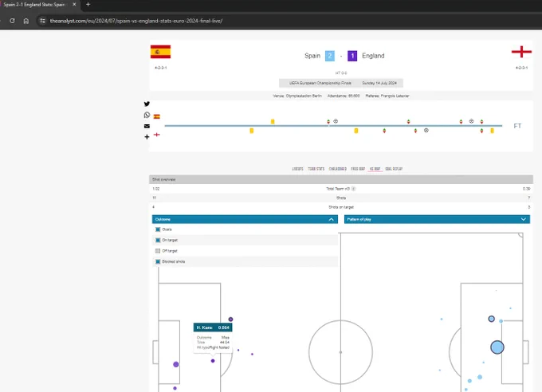The image size is (542, 392).
Task: Enable the Off target checkbox
Action: pos(158,251)
